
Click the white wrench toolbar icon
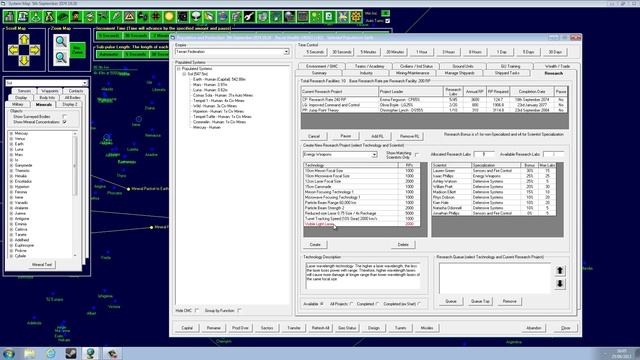[249, 17]
